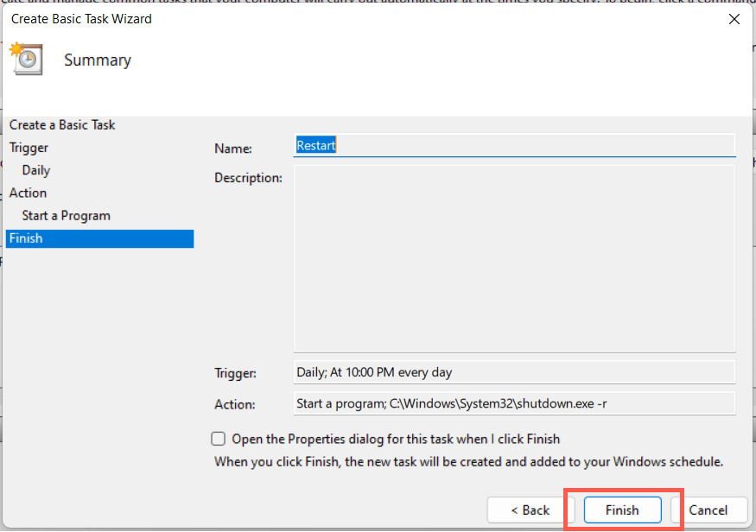Click the Name: label
The image size is (756, 532).
pyautogui.click(x=233, y=149)
